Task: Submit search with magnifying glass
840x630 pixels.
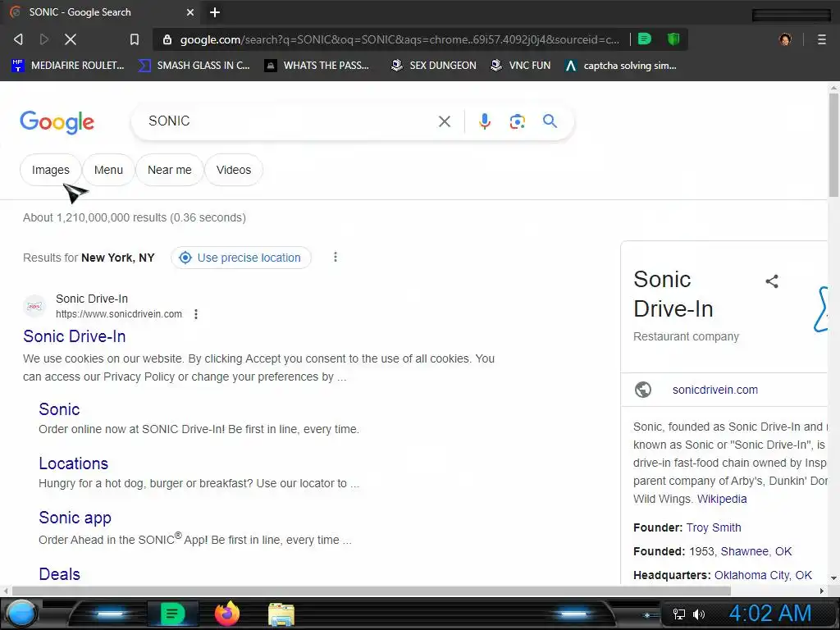Action: (x=550, y=121)
